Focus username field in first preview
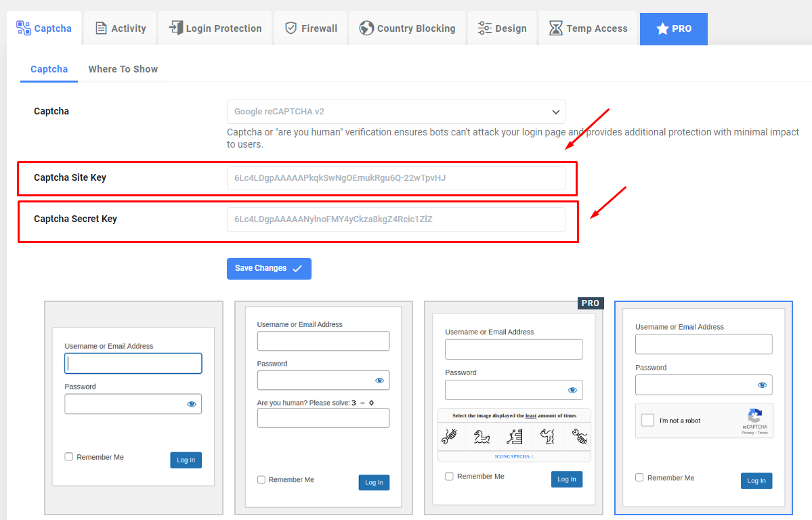 click(133, 364)
